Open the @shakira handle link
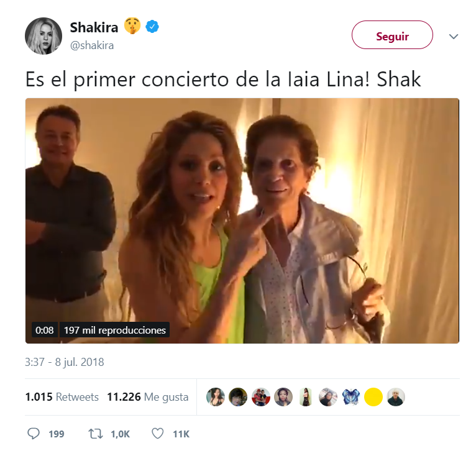 coord(92,45)
